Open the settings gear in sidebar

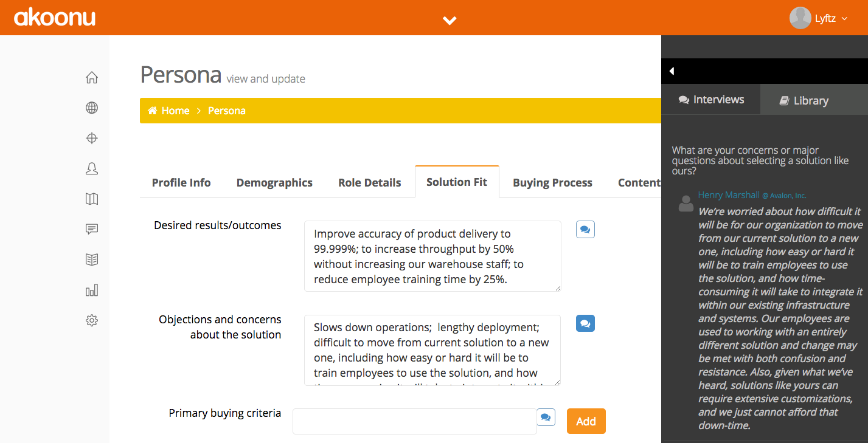coord(91,320)
